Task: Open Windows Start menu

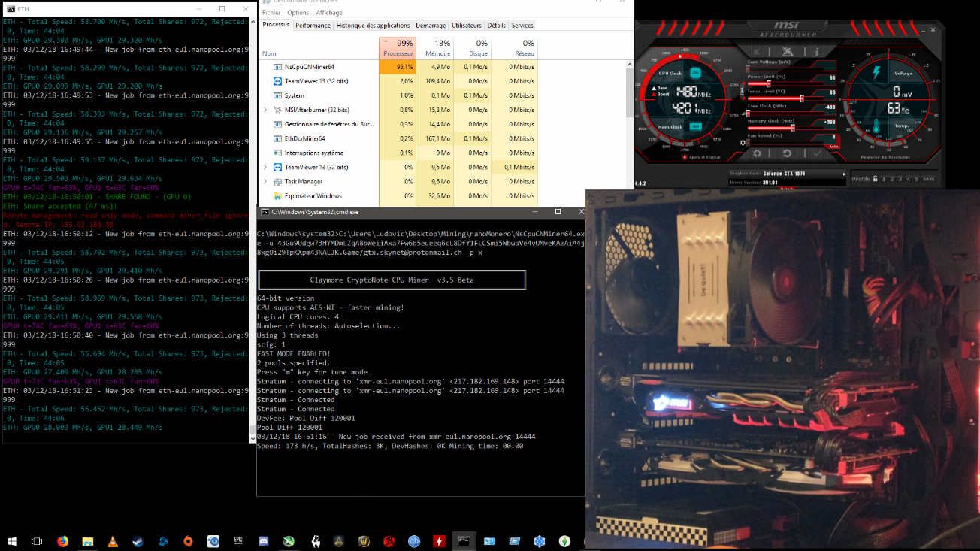Action: (12, 540)
